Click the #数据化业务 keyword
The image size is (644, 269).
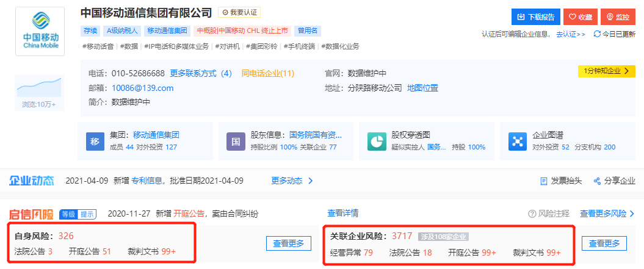tap(340, 46)
